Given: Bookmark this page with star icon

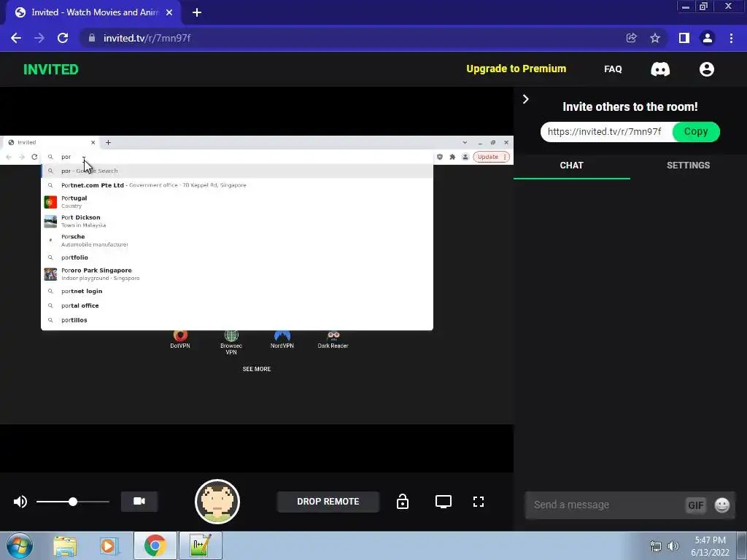Looking at the screenshot, I should point(655,38).
